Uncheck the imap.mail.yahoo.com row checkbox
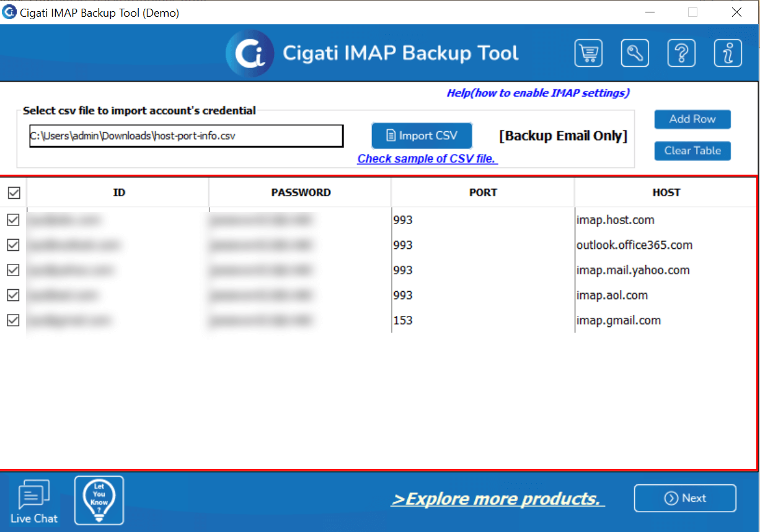The image size is (760, 532). pyautogui.click(x=13, y=270)
